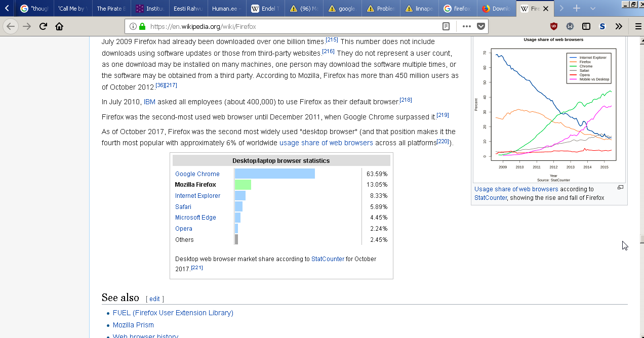The width and height of the screenshot is (644, 338).
Task: Select the 'Desktop/laptop browser statistics' heading
Action: pos(281,160)
